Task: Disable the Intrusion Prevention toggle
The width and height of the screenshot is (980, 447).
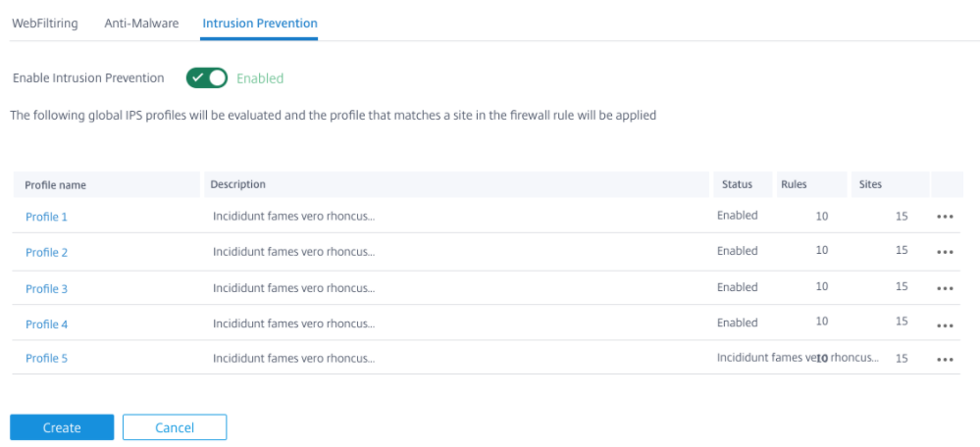Action: click(x=207, y=78)
